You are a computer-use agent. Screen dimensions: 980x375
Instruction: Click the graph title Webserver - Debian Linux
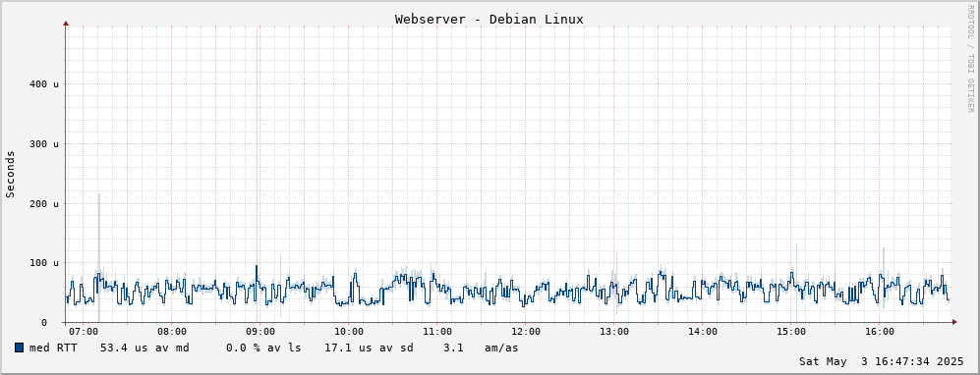click(x=489, y=20)
